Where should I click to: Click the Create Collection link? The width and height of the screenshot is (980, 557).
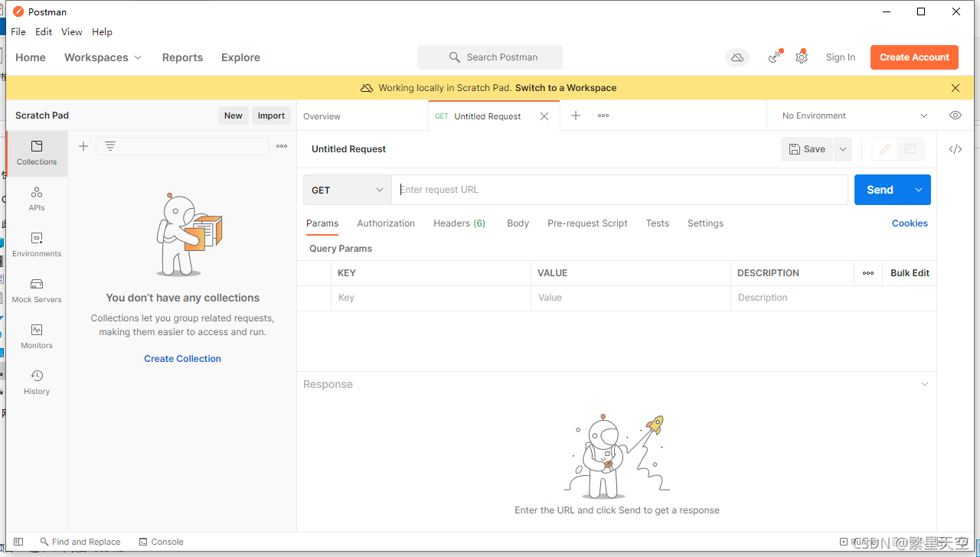point(182,359)
